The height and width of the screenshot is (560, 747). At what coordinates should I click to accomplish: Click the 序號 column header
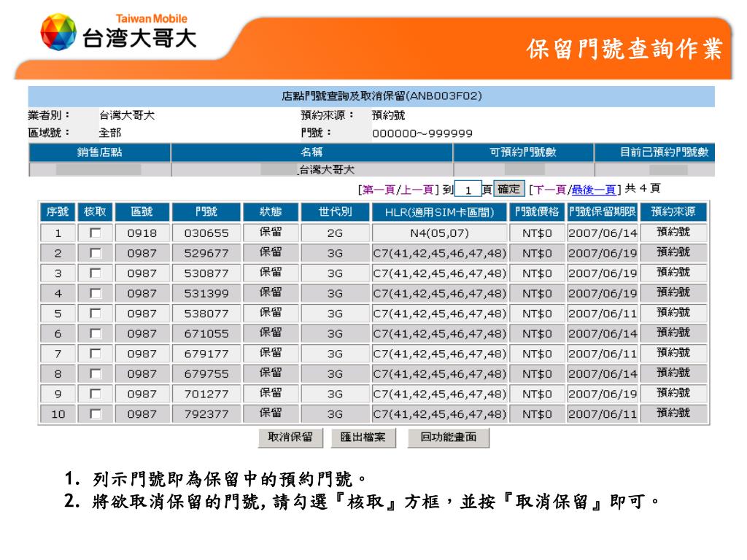coord(58,212)
